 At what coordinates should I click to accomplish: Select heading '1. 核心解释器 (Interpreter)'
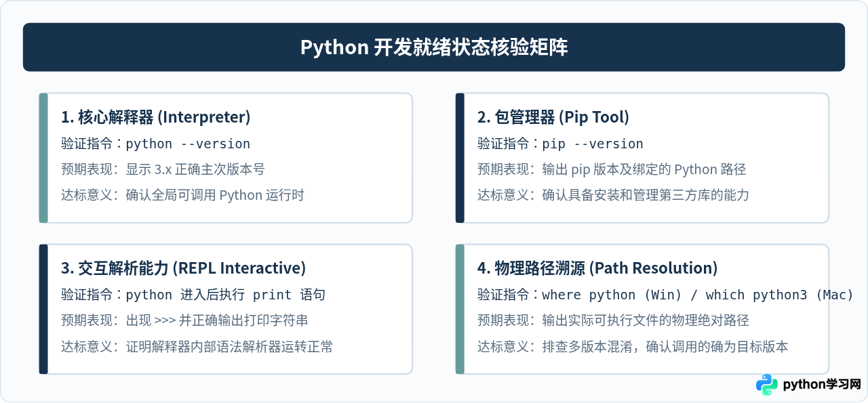pyautogui.click(x=156, y=117)
